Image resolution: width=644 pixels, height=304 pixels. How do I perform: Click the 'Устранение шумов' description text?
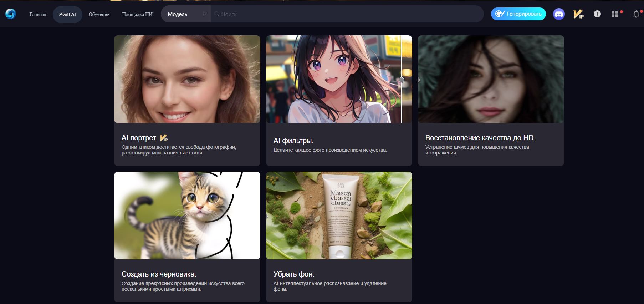tap(477, 150)
